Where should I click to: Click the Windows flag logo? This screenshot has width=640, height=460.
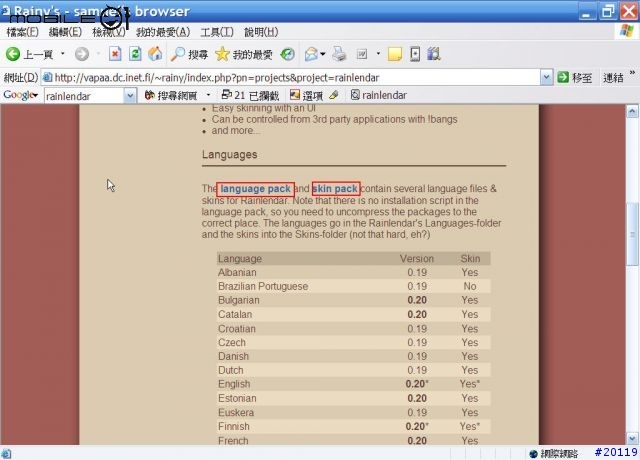(627, 31)
